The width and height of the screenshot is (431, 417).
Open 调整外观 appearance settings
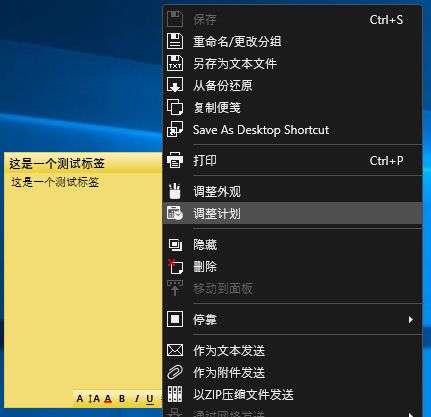pos(292,192)
